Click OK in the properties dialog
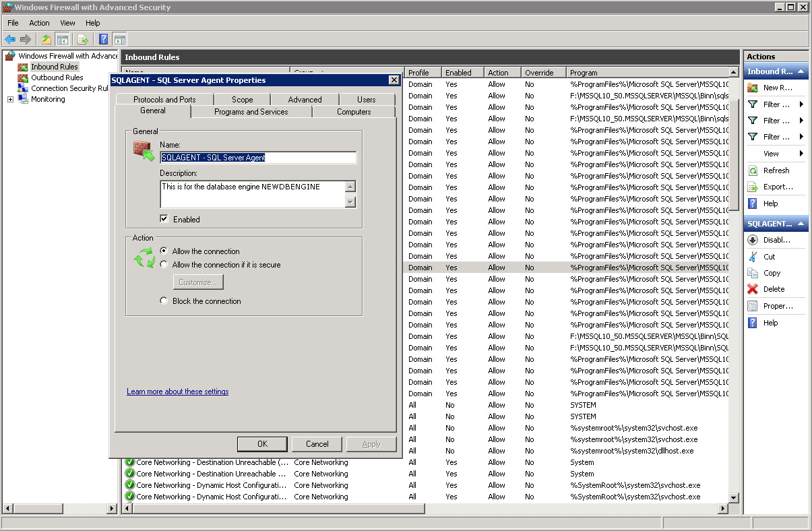The width and height of the screenshot is (812, 531). coord(262,444)
